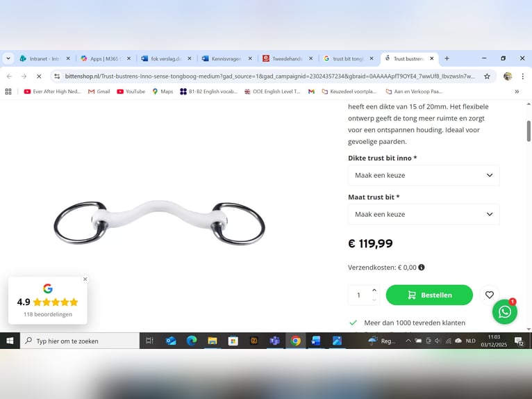Show shipping cost info icon
The image size is (532, 399).
(x=422, y=267)
